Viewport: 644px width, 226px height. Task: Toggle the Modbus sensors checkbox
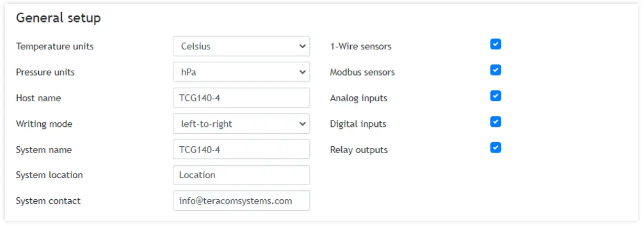496,70
